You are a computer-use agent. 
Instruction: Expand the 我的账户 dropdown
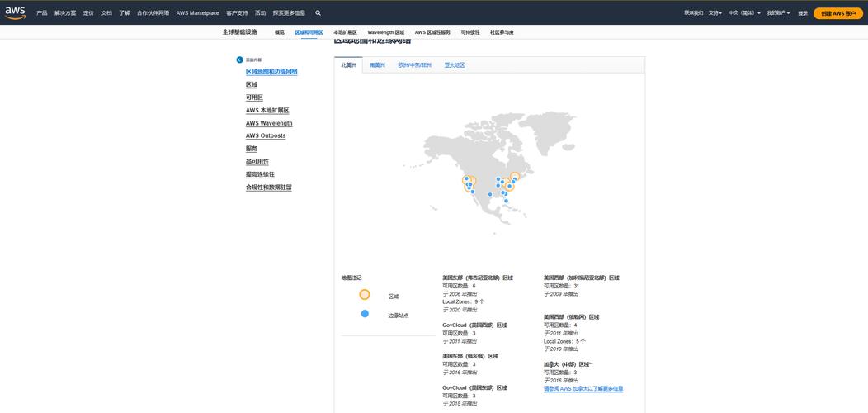point(778,12)
